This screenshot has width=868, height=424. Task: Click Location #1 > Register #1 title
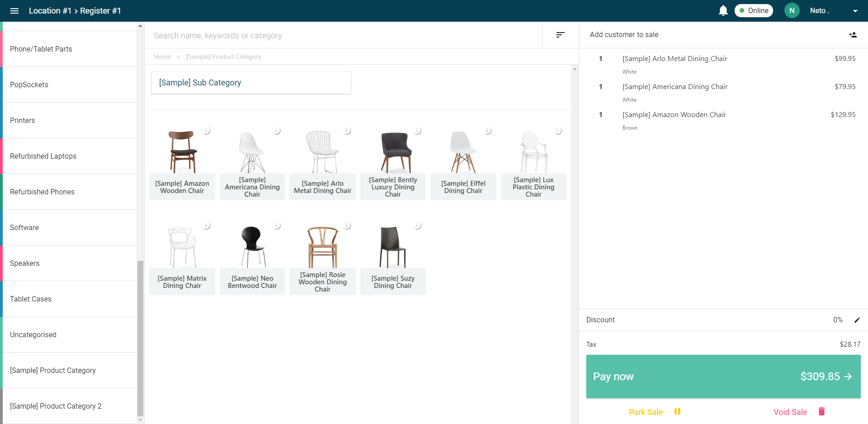(x=75, y=11)
